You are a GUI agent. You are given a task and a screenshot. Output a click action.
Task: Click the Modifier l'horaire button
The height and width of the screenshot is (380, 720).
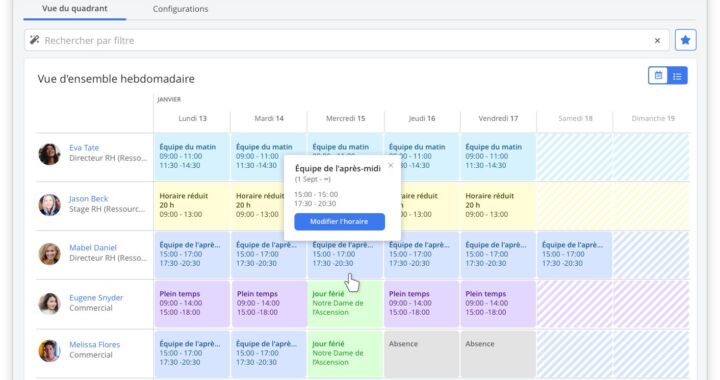[339, 221]
